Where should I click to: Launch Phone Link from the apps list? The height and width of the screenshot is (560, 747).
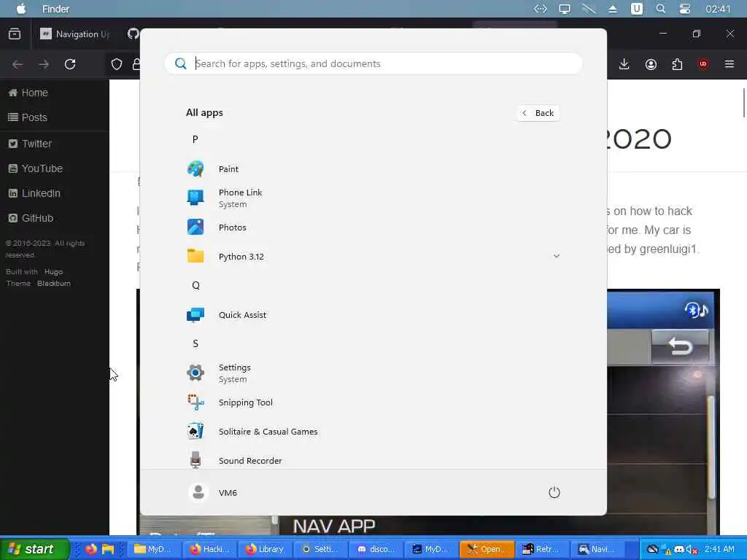373,198
